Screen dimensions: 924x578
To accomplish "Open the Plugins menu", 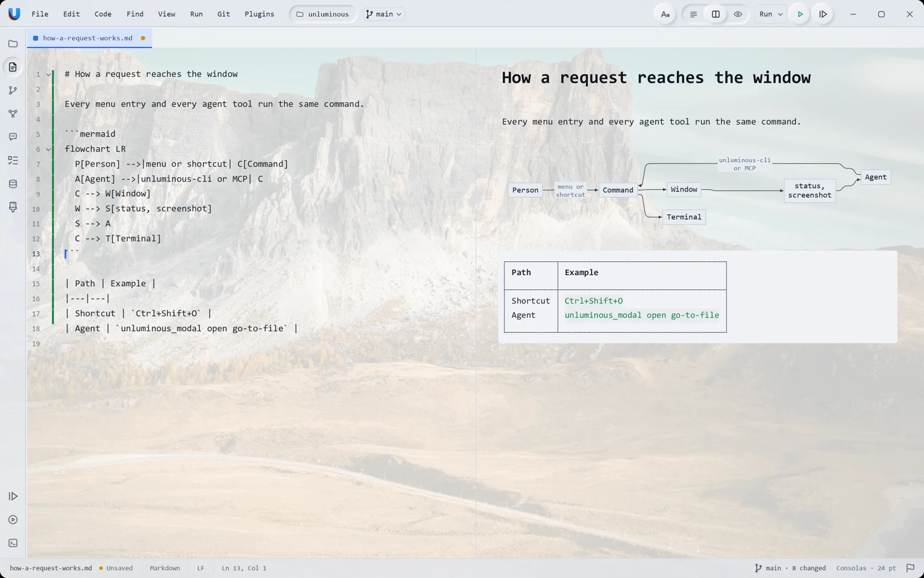I will (x=259, y=14).
